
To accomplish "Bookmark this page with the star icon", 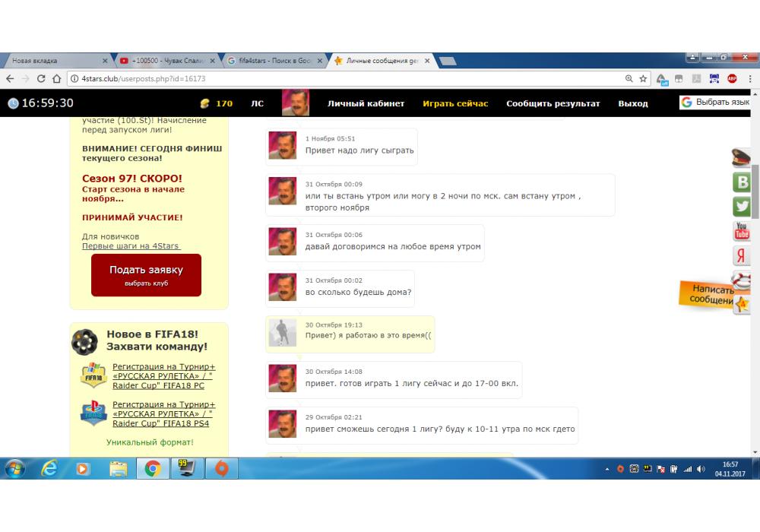I will click(643, 78).
